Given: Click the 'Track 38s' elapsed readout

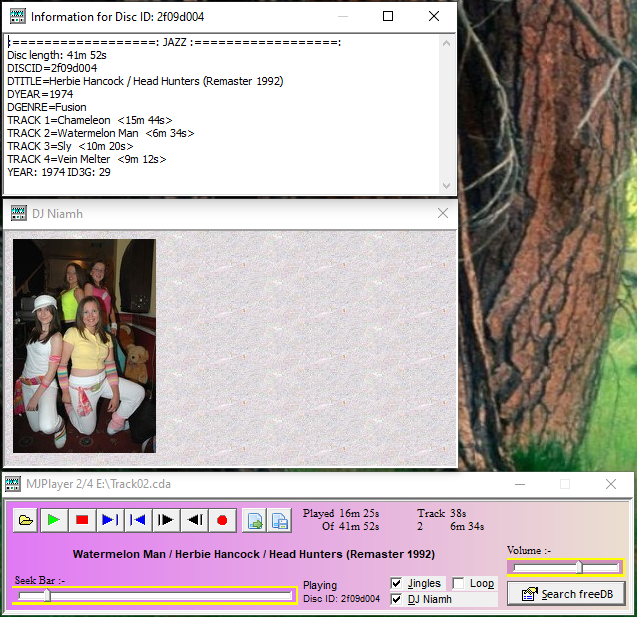Looking at the screenshot, I should tap(442, 513).
